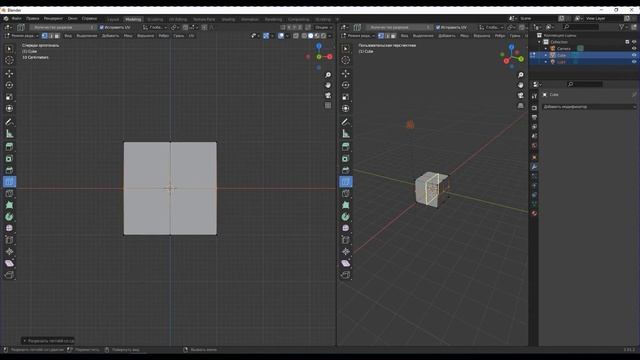Viewport: 640px width, 360px height.
Task: Select the Extrude Region tool in left viewport
Action: coord(9,147)
